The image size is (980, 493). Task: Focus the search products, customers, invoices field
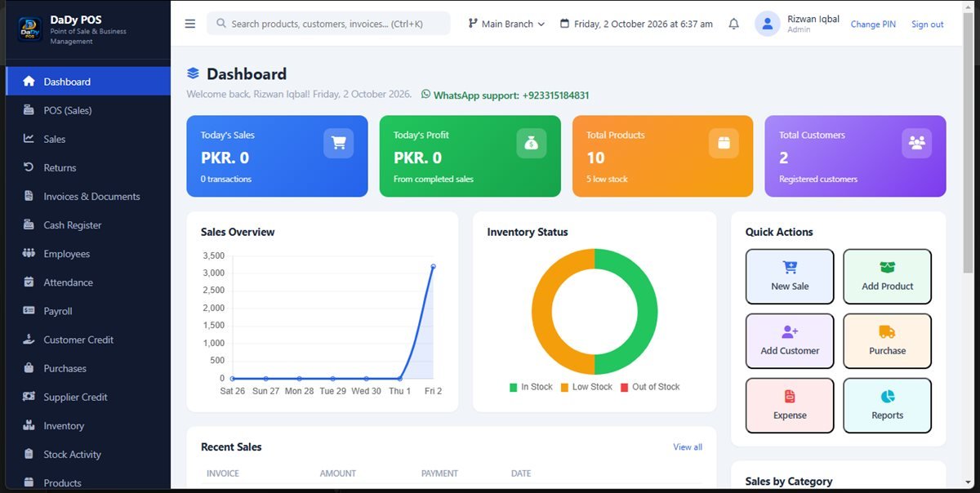tap(328, 24)
